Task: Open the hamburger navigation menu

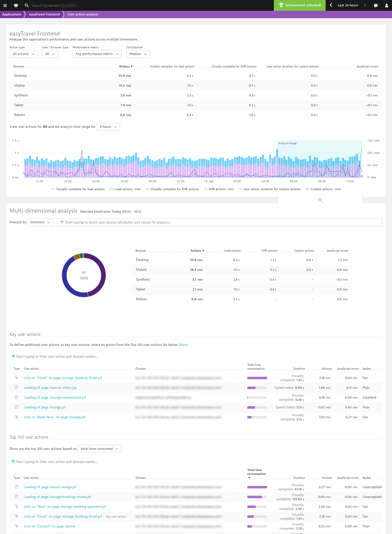Action: coord(5,5)
